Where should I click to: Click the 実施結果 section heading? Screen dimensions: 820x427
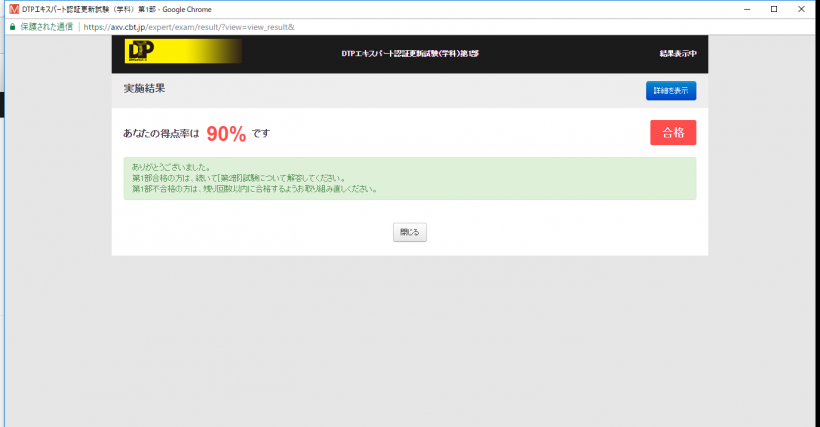pos(144,89)
